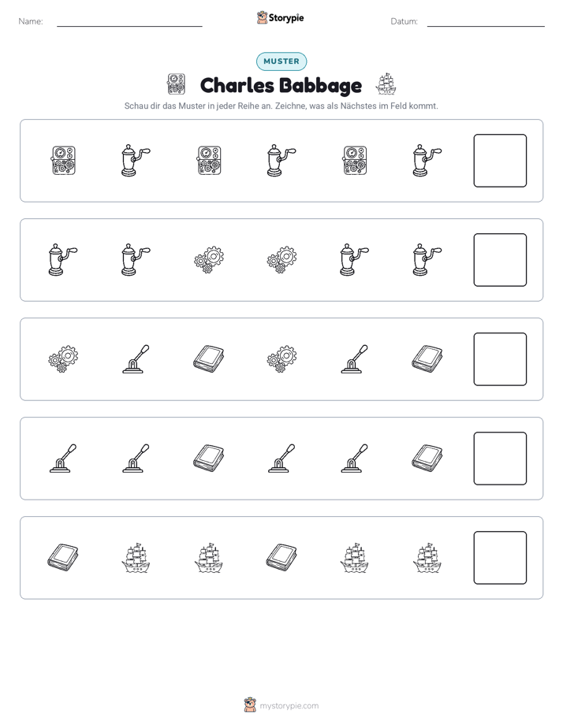Image resolution: width=563 pixels, height=728 pixels.
Task: Click the fifth row's empty answer box
Action: [500, 558]
